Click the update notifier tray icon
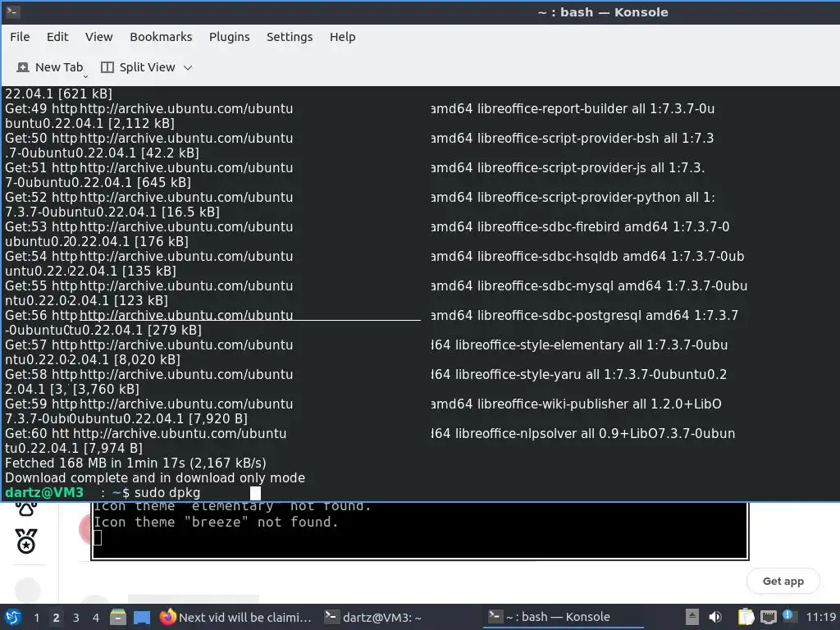The height and width of the screenshot is (630, 840). [789, 616]
